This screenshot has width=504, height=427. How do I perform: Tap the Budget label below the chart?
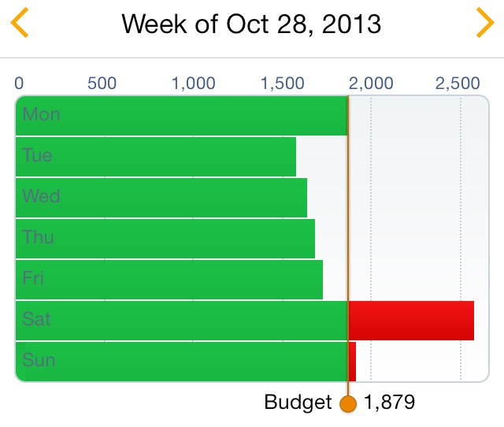point(298,403)
